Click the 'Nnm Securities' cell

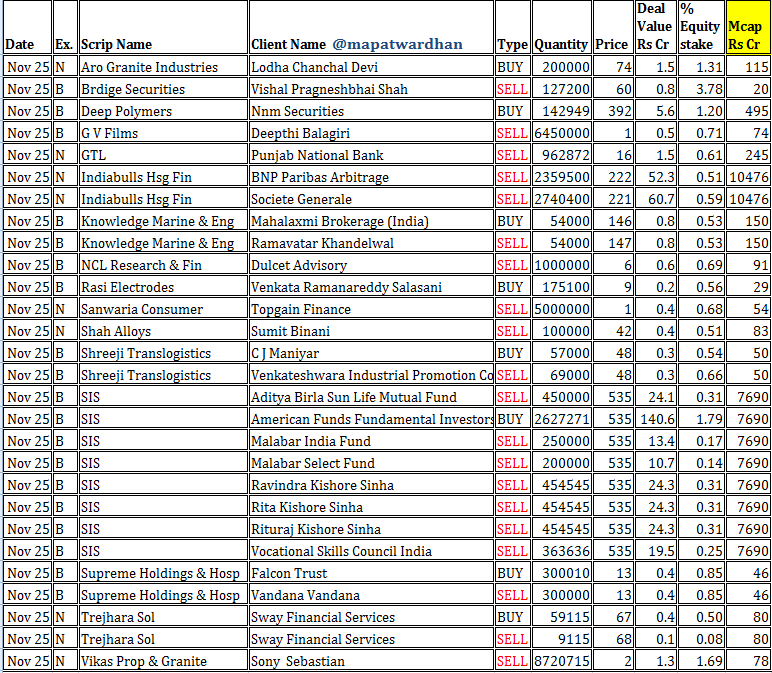tap(371, 110)
